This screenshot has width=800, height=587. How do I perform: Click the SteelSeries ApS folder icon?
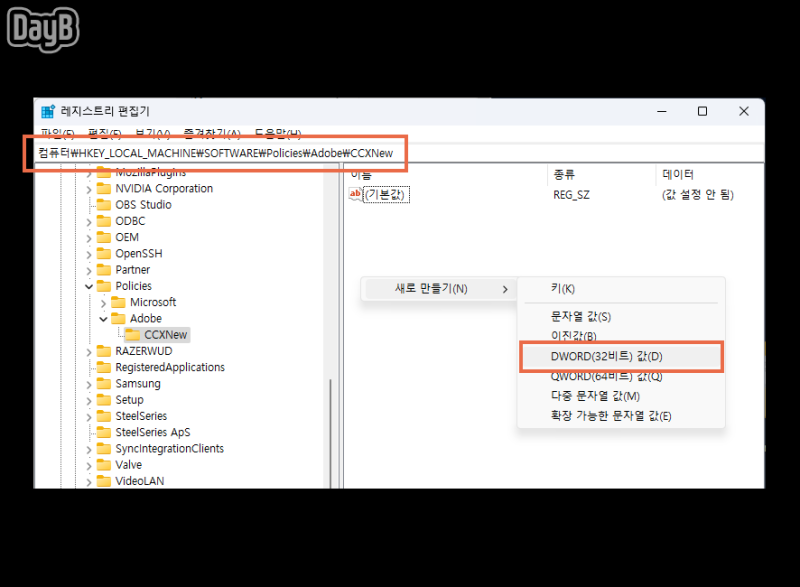tap(104, 433)
